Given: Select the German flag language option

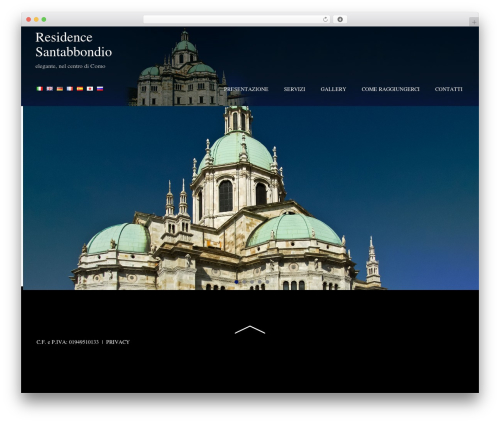Looking at the screenshot, I should click(x=60, y=89).
